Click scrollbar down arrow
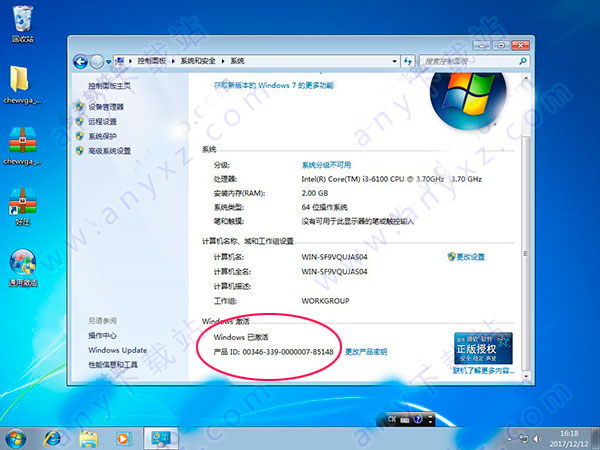Screen dimensions: 600x450 (526, 376)
